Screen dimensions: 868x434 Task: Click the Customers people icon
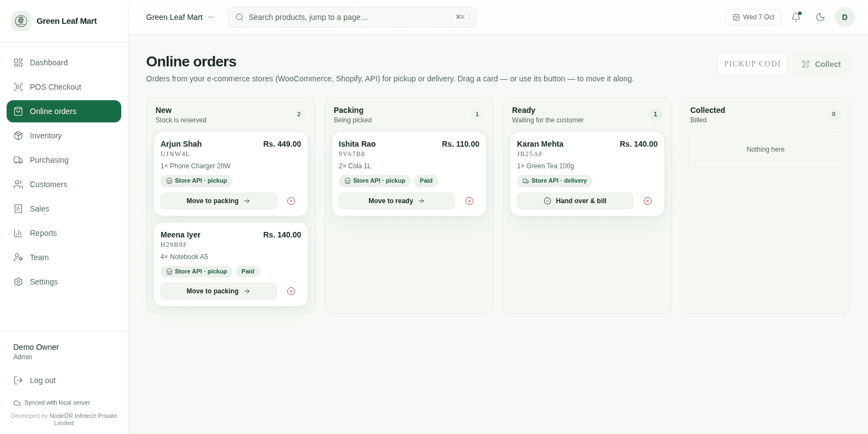click(x=18, y=184)
